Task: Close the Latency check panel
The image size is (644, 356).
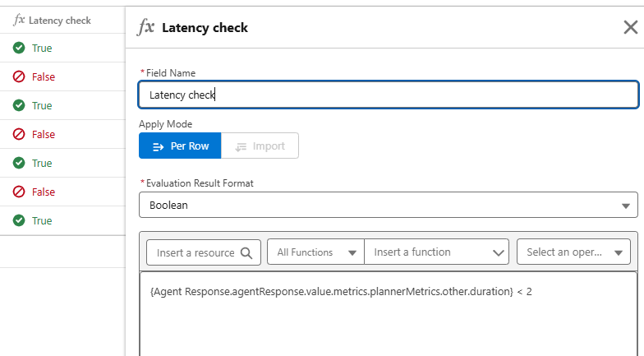Action: (x=630, y=27)
